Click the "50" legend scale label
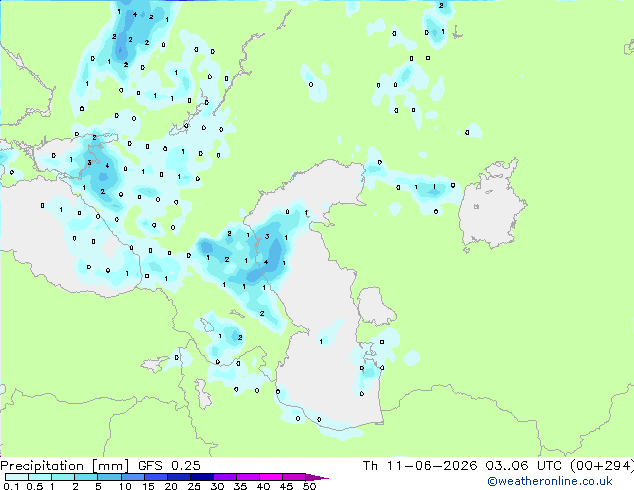This screenshot has height=490, width=634. [x=309, y=486]
